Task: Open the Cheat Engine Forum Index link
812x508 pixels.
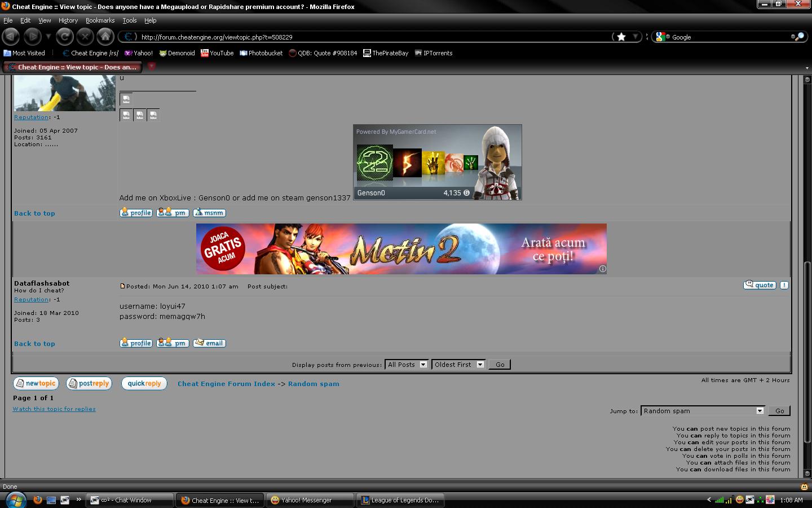Action: pyautogui.click(x=226, y=384)
